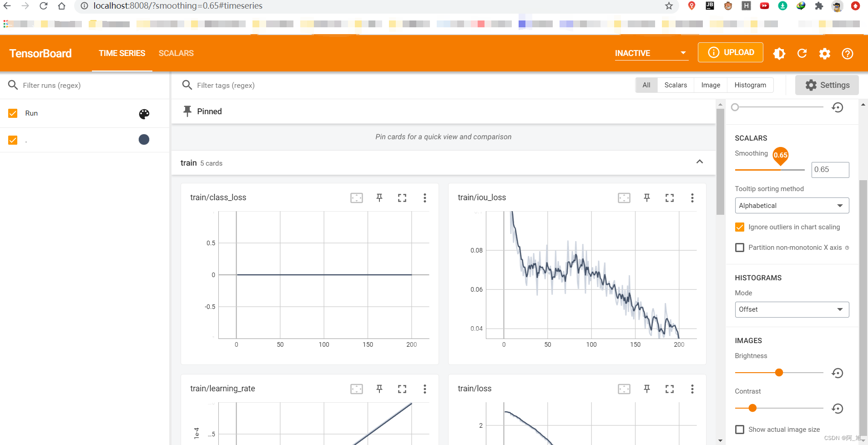Click the Contrast slider handle
This screenshot has height=445, width=868.
click(x=752, y=408)
